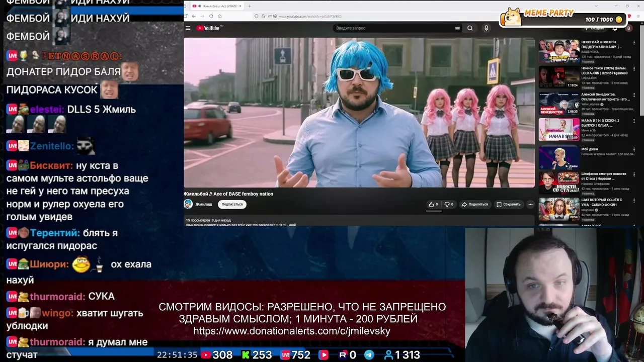
Task: Click 'Сохранить' save button
Action: point(509,204)
